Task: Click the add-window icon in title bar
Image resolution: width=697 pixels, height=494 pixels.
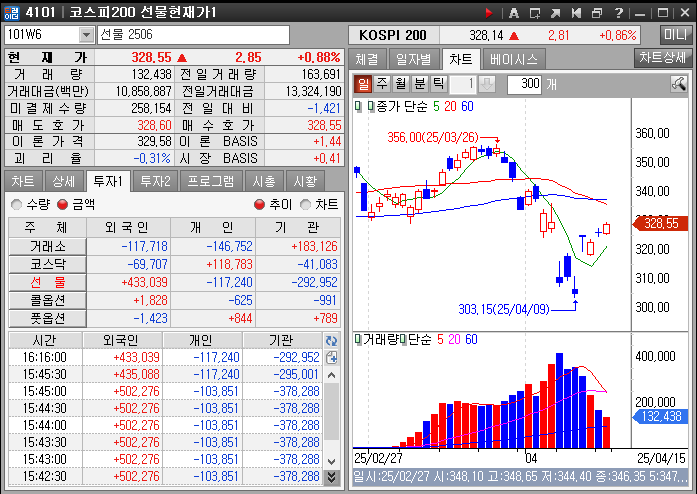Action: tap(535, 12)
